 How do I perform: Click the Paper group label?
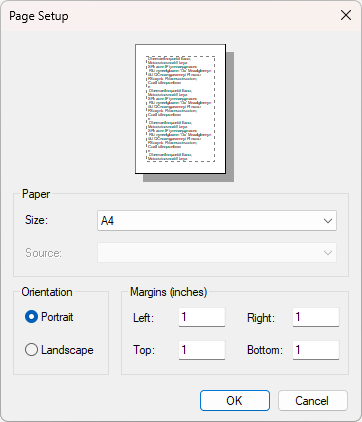36,194
